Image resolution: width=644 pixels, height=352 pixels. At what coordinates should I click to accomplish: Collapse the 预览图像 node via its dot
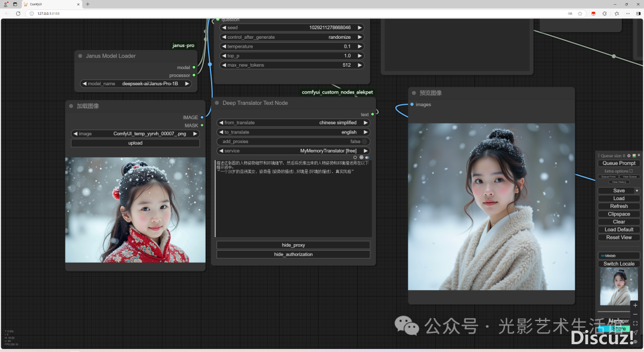(x=414, y=93)
